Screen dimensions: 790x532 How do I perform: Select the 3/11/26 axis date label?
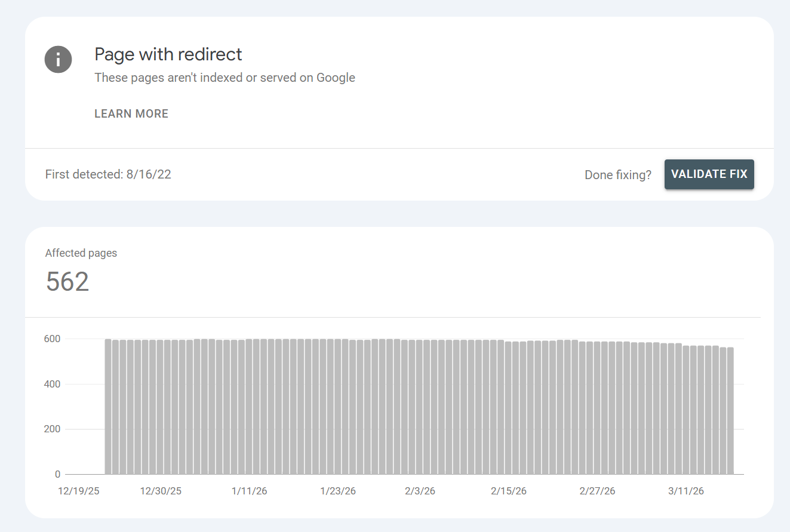[x=685, y=491]
